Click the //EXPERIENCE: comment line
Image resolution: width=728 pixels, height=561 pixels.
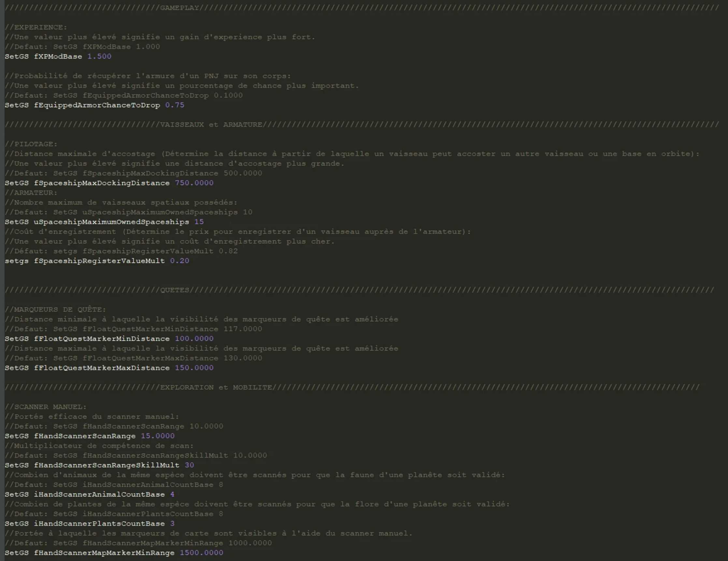coord(36,27)
